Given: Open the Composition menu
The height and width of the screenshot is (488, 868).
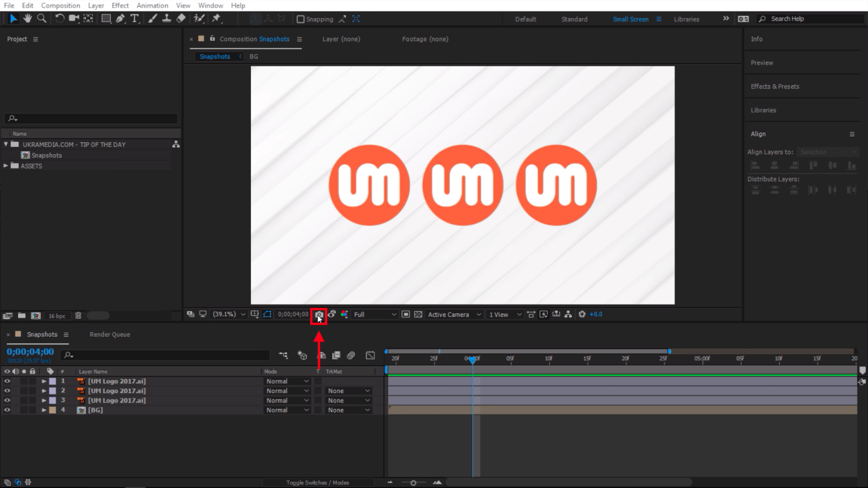Looking at the screenshot, I should pos(60,6).
